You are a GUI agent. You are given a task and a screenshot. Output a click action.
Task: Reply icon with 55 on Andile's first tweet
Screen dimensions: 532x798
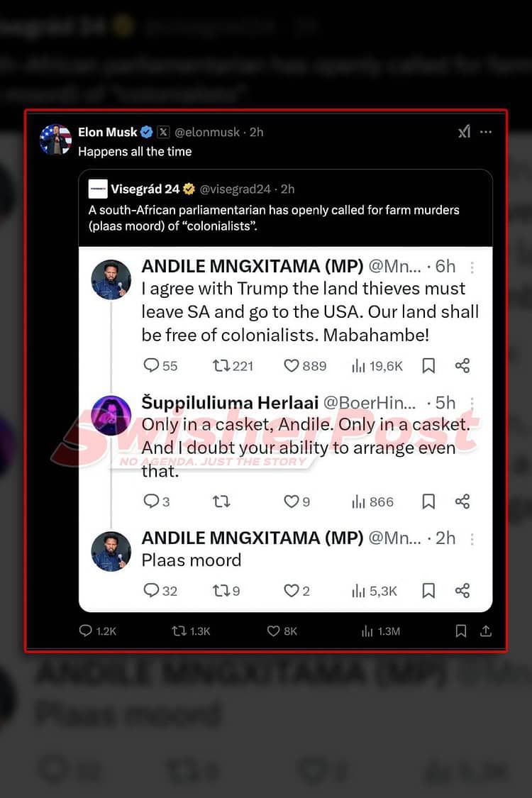pyautogui.click(x=151, y=366)
